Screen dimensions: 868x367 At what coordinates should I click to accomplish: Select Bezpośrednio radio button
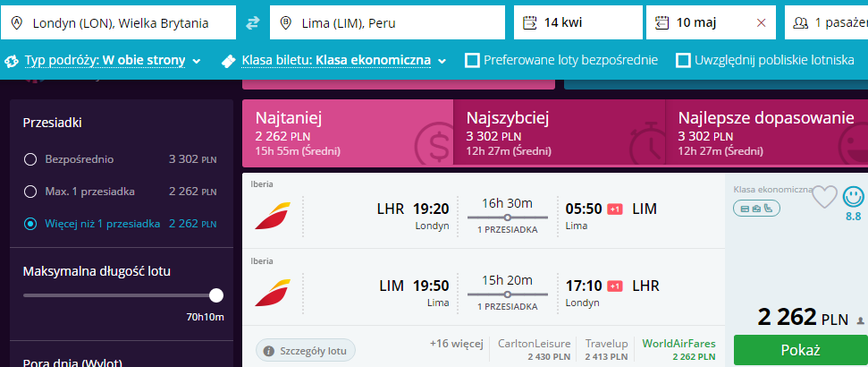tap(30, 159)
